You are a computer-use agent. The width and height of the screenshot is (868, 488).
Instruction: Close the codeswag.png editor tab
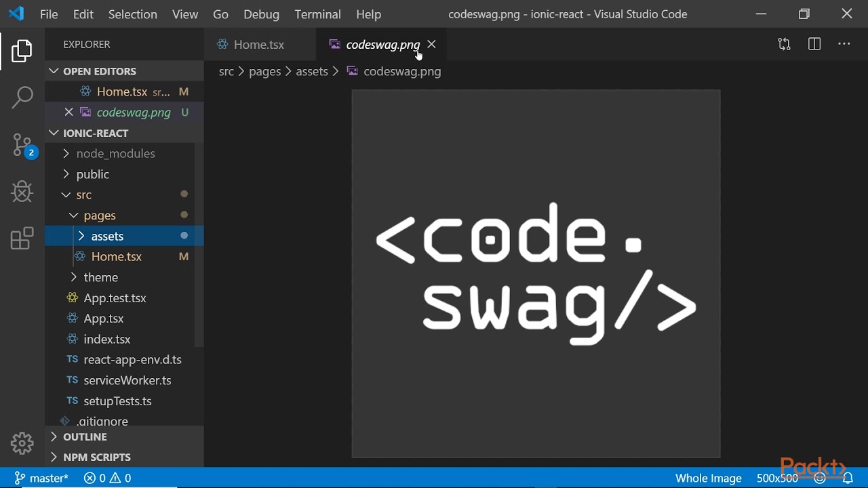click(431, 45)
